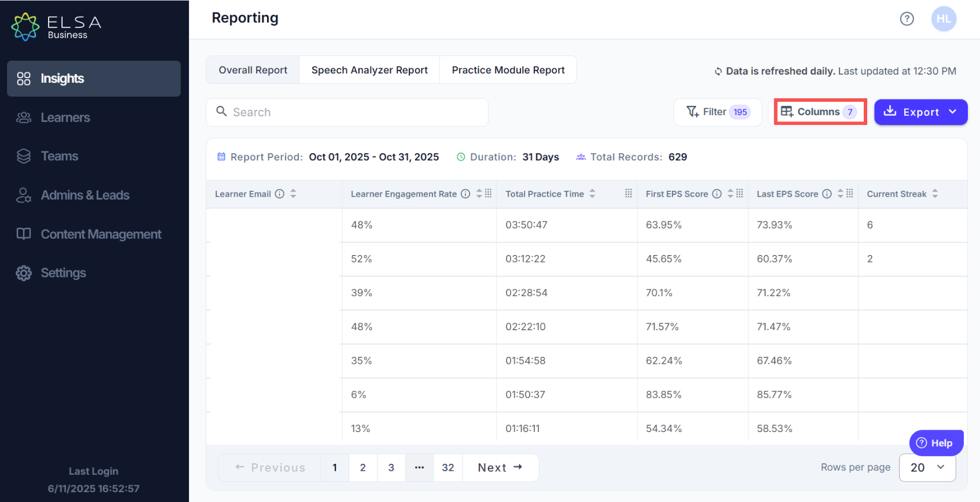The width and height of the screenshot is (980, 502).
Task: Sort by Current Streak column arrows
Action: pos(935,194)
